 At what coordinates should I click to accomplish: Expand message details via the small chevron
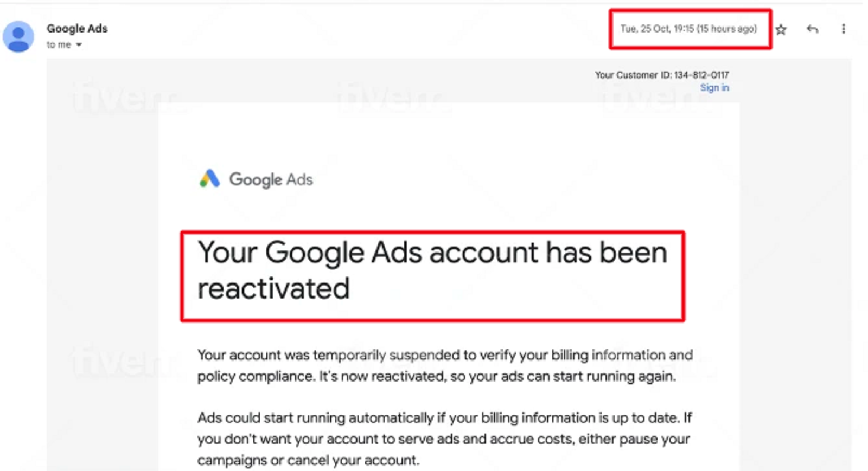pyautogui.click(x=79, y=44)
